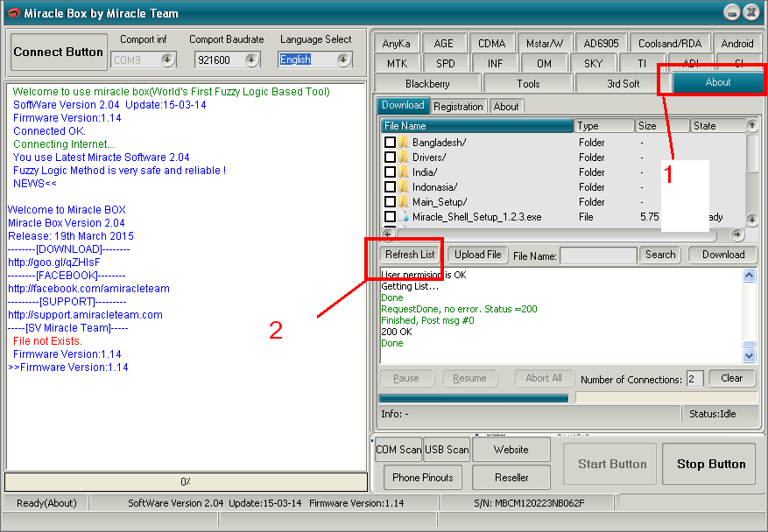Screen dimensions: 768x532
Task: Switch to the OM tab
Action: click(544, 64)
